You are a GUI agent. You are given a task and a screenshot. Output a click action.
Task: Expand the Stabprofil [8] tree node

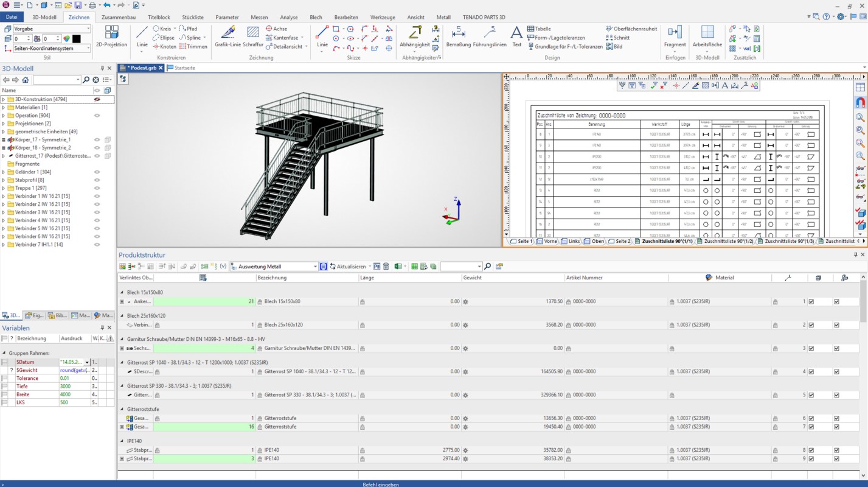click(4, 180)
